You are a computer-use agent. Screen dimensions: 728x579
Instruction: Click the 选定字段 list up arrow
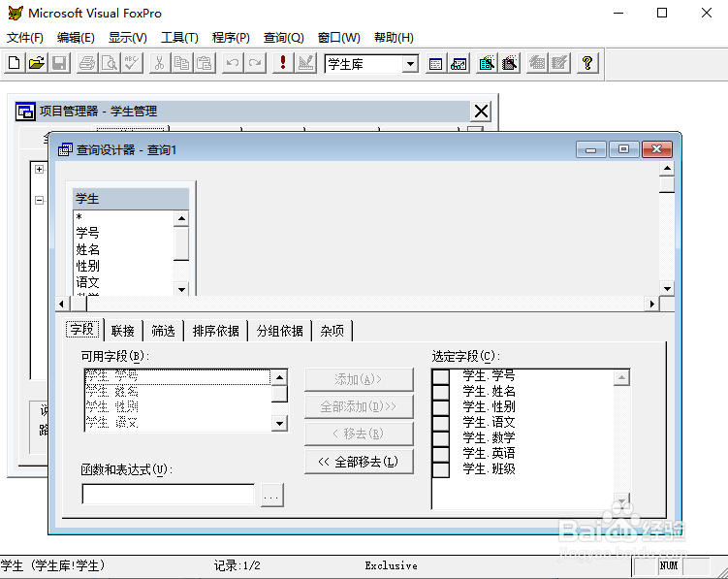coord(621,377)
